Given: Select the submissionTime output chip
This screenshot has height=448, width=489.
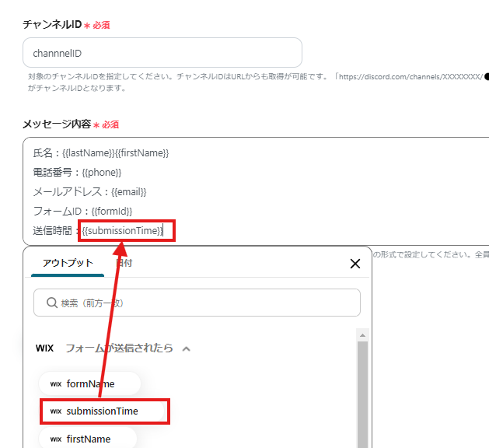Looking at the screenshot, I should (102, 411).
